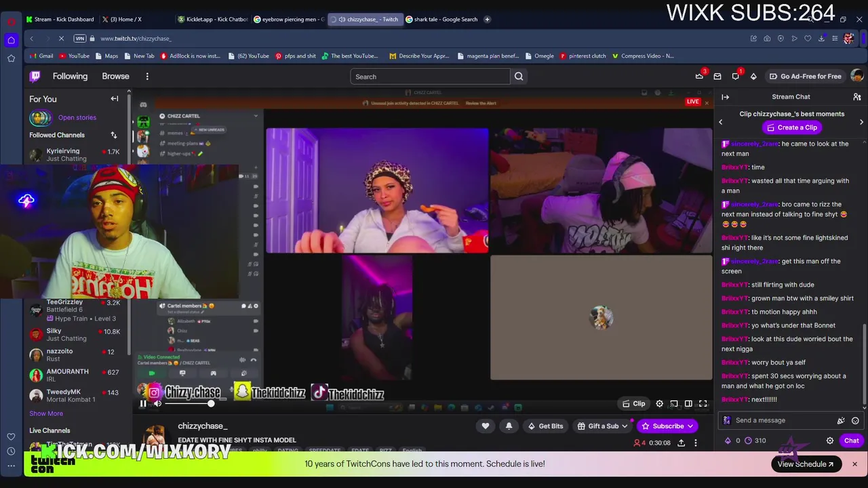868x488 pixels.
Task: Open chat settings gear
Action: click(x=830, y=441)
